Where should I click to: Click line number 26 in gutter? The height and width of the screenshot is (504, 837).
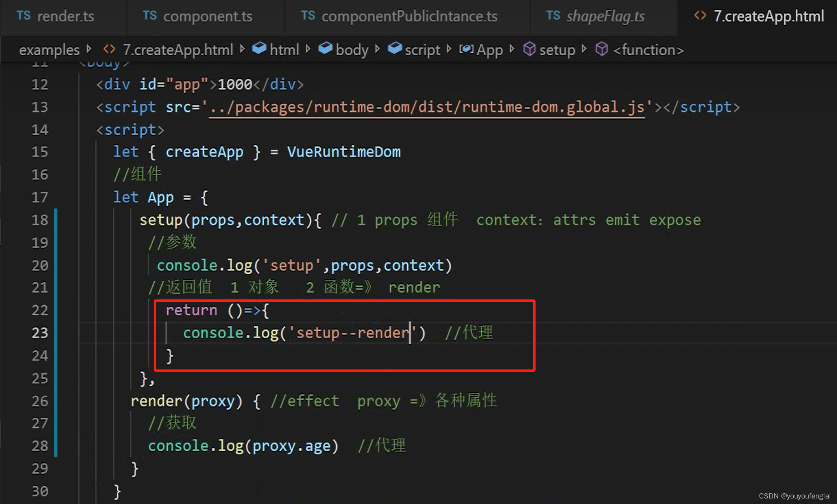click(x=40, y=401)
